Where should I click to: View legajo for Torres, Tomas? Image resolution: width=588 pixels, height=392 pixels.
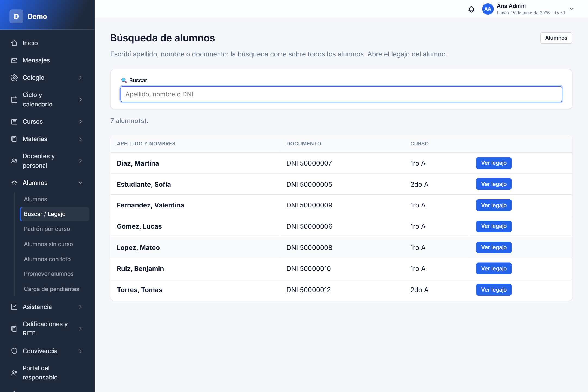494,290
